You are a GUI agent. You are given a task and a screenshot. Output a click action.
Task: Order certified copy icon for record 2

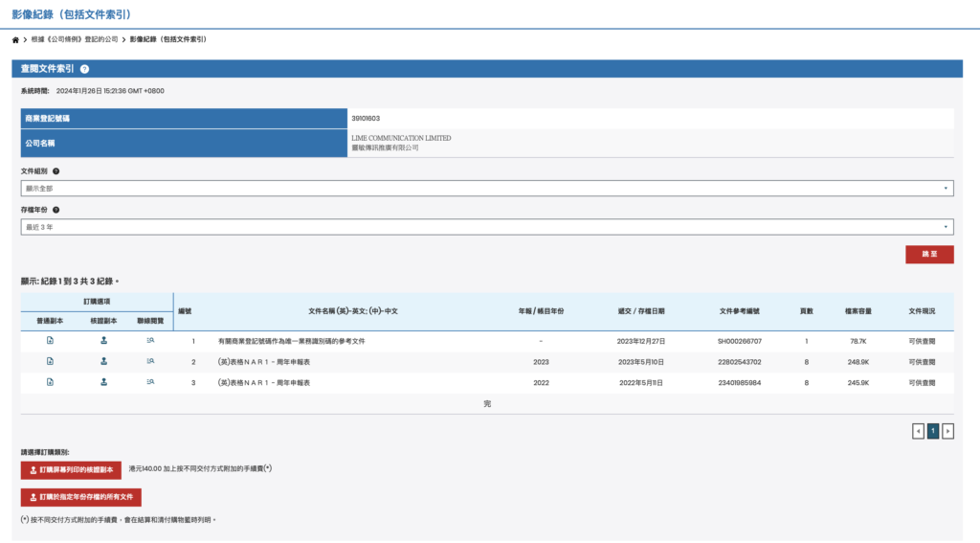click(103, 361)
